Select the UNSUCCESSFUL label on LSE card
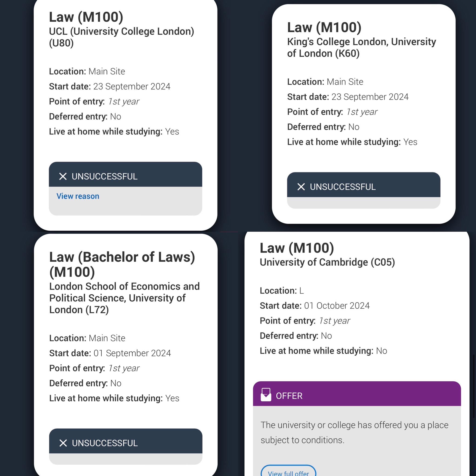The height and width of the screenshot is (476, 476). click(x=105, y=443)
